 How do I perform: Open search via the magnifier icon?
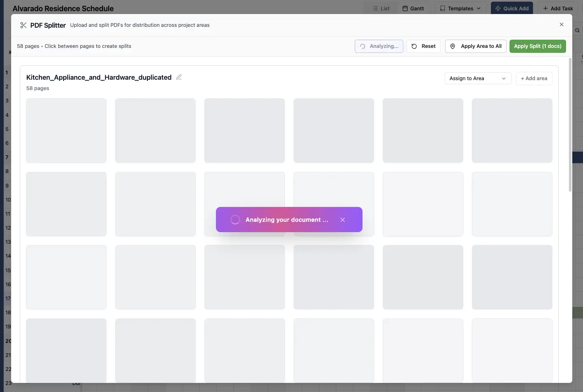click(577, 30)
